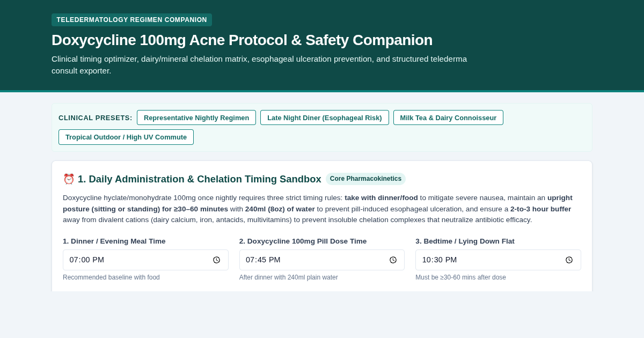Open the clock picker for Bedtime / Lying Down Flat
Image resolution: width=644 pixels, height=338 pixels.
point(569,260)
